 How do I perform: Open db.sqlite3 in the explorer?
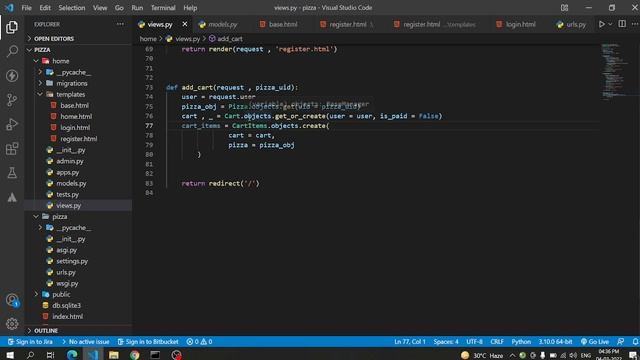pos(66,305)
